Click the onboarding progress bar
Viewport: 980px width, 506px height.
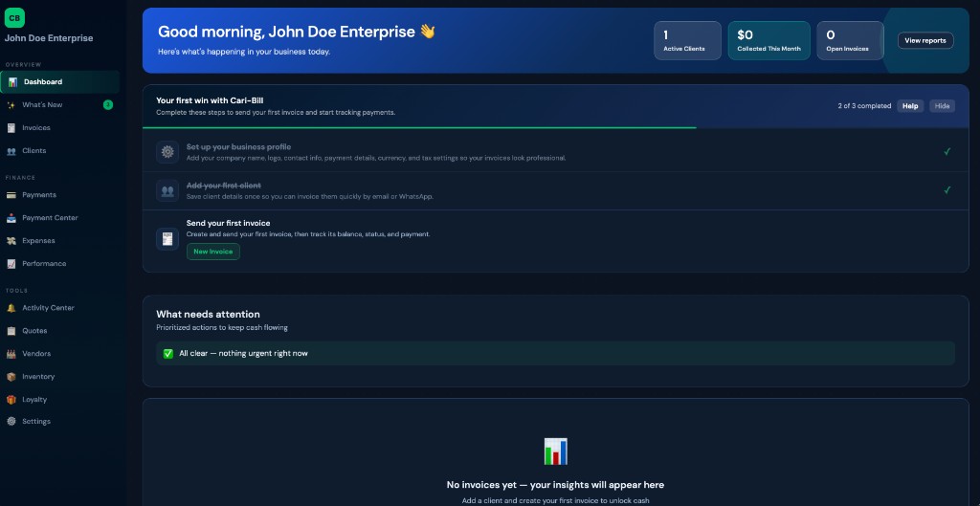point(556,127)
